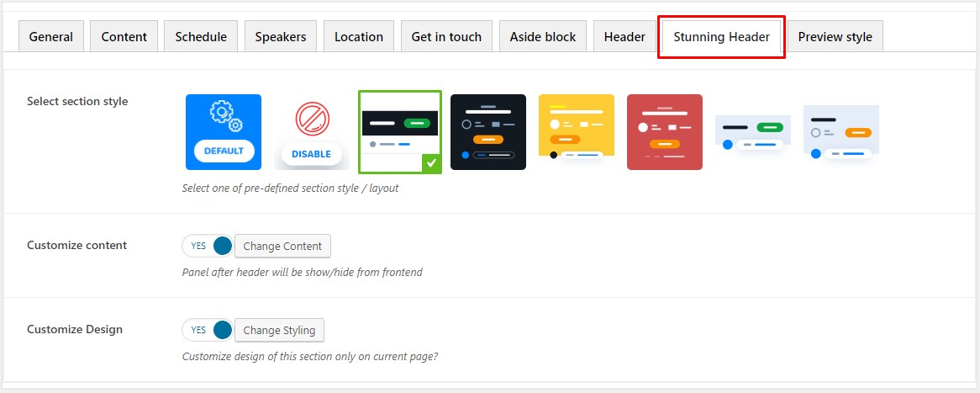Screen dimensions: 980x393
Task: Open the Schedule tab
Action: 201,36
